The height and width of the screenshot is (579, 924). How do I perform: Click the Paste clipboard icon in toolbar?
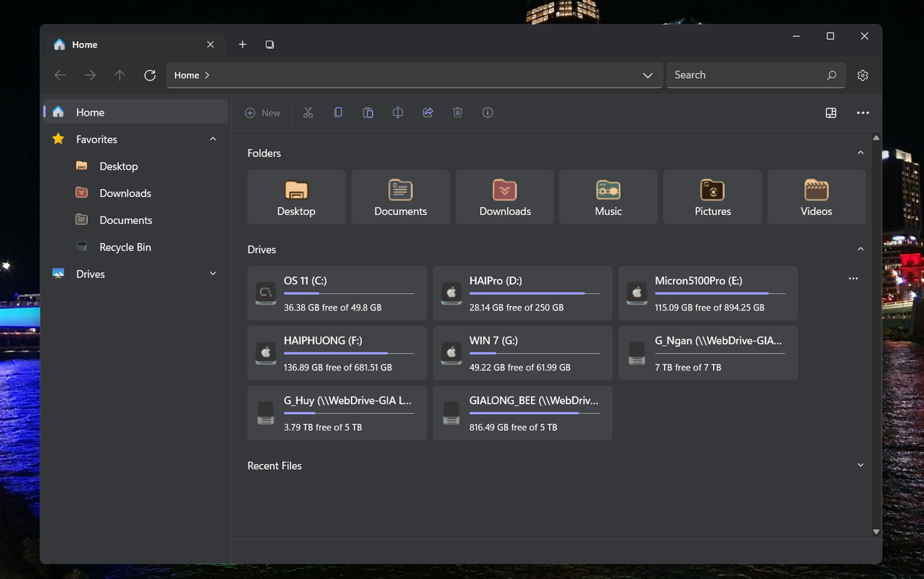(368, 113)
